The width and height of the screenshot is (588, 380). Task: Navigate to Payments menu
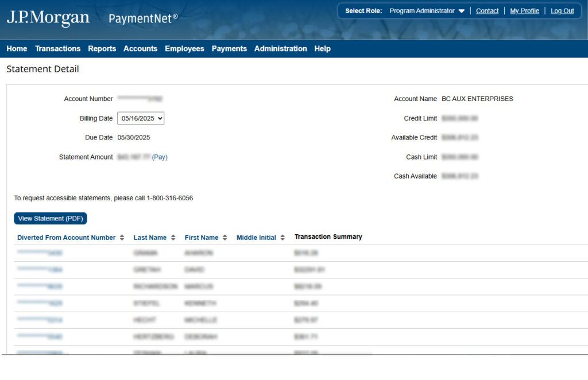[229, 49]
